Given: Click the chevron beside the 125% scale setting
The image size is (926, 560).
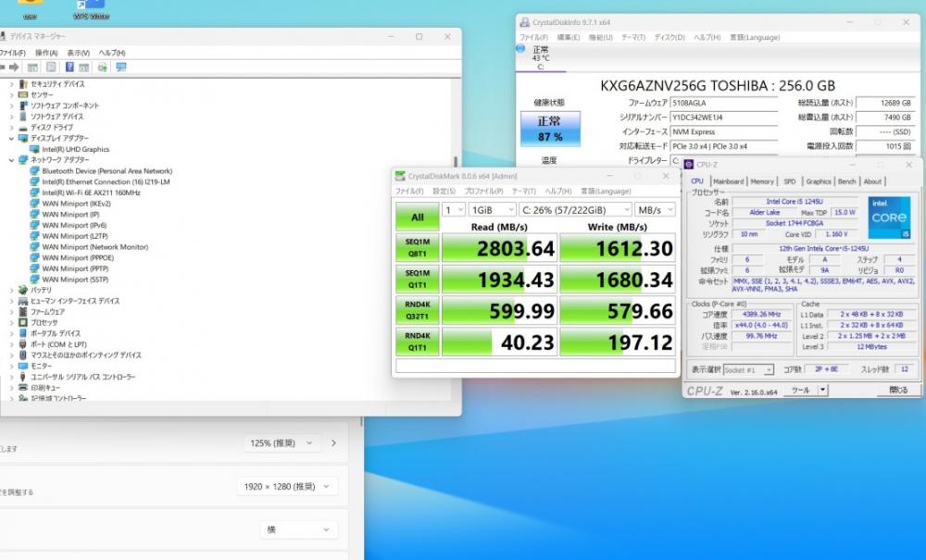Looking at the screenshot, I should (x=333, y=443).
